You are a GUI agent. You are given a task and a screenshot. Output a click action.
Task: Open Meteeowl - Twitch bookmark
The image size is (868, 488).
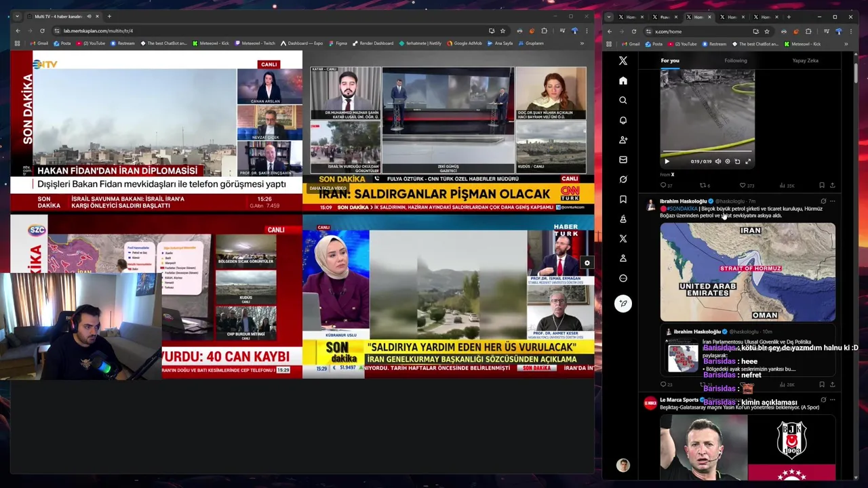[255, 43]
